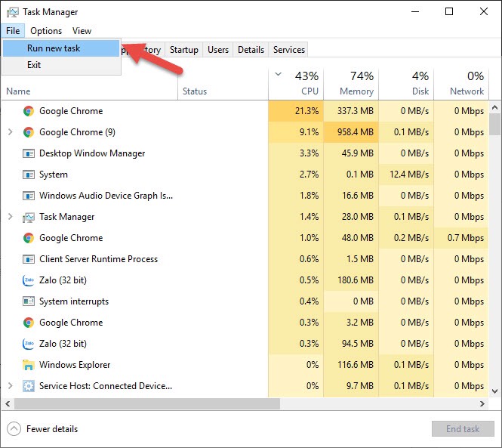Switch to the Users tab

click(218, 50)
